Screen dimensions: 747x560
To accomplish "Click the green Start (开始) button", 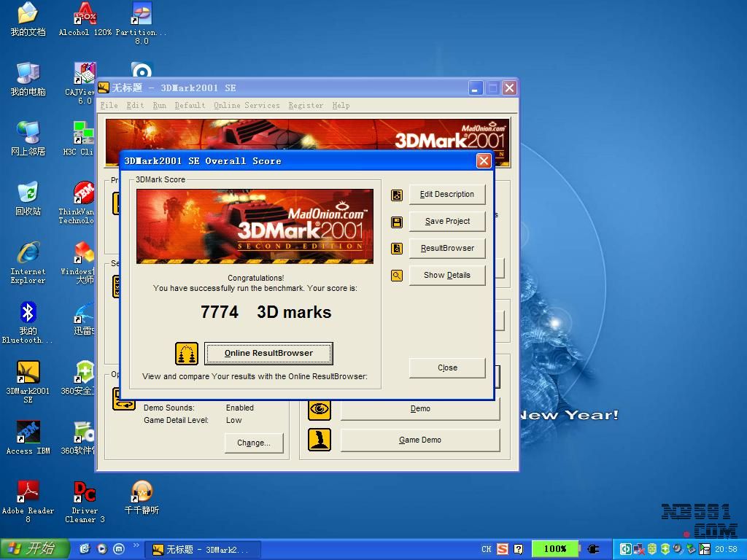I will (34, 548).
